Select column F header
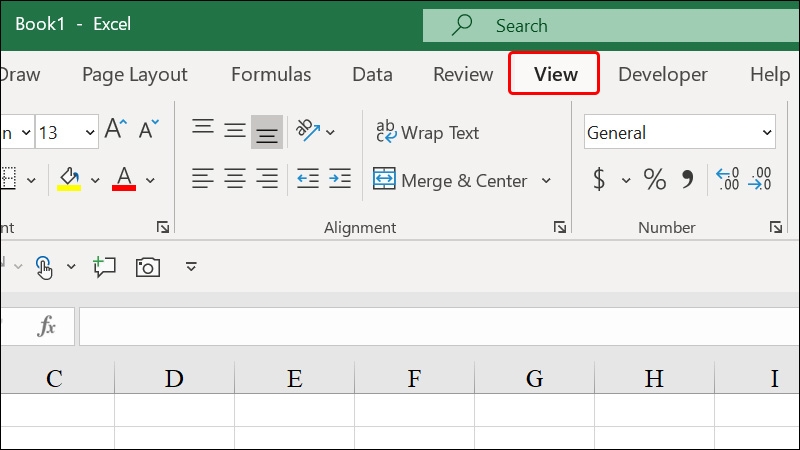The width and height of the screenshot is (800, 450). click(x=414, y=378)
